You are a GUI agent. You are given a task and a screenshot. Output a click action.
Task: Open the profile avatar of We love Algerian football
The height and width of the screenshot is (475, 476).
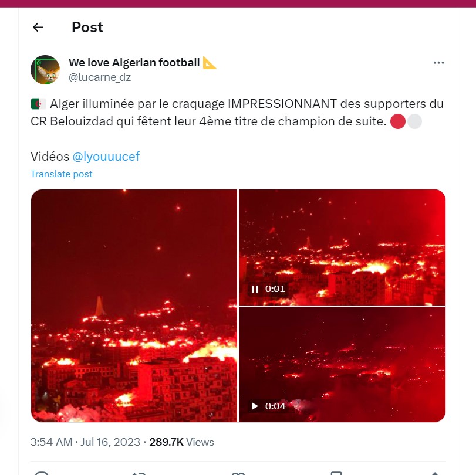(45, 69)
